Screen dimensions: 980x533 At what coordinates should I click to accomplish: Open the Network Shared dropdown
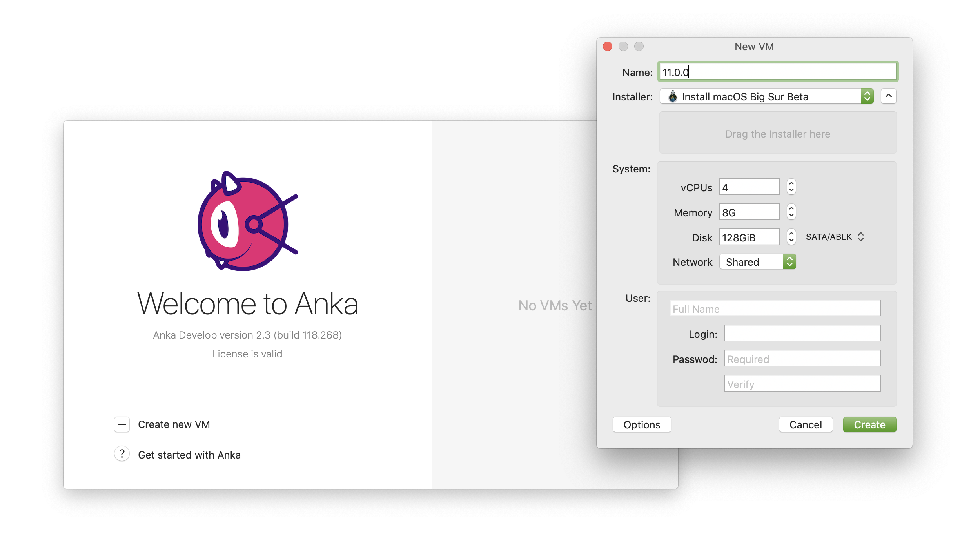coord(757,262)
